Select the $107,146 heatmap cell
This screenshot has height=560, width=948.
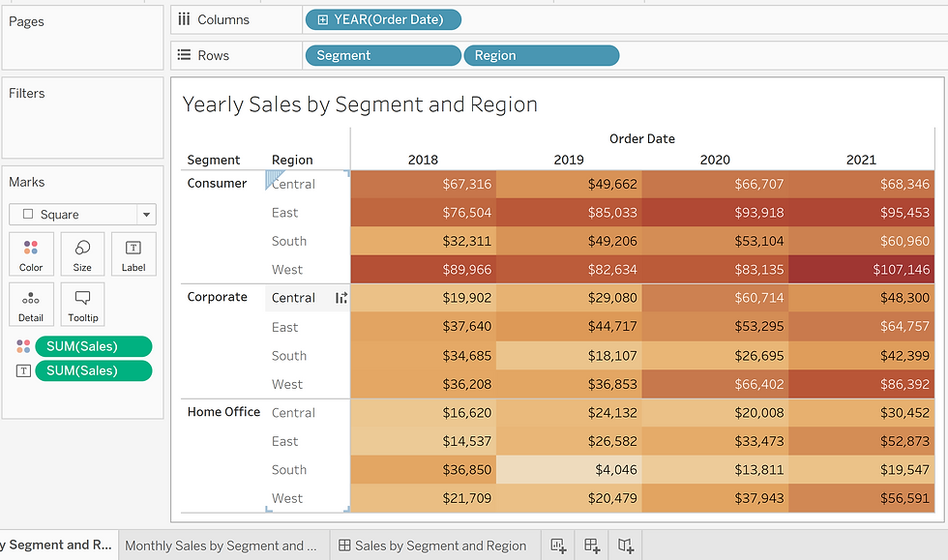(x=862, y=270)
